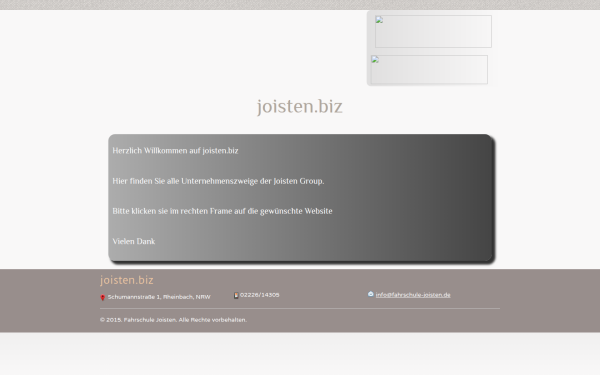Click the address Schumannstraße 1, Rheinbach, NRW
This screenshot has width=600, height=375.
pyautogui.click(x=159, y=297)
